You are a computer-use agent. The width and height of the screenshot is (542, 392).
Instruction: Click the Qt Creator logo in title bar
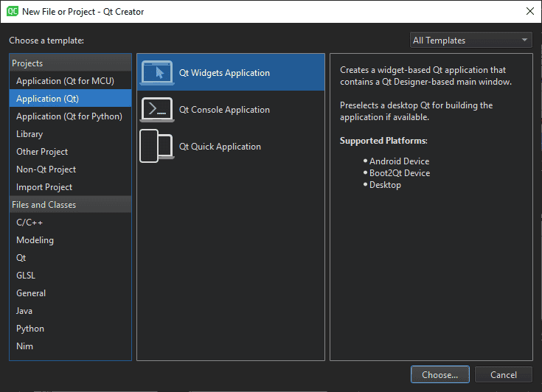13,11
